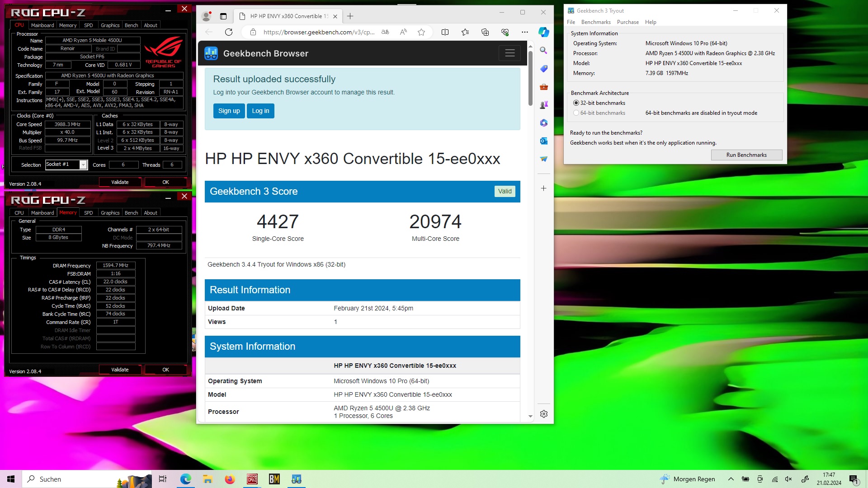Go back with the browser back arrow

tap(209, 32)
